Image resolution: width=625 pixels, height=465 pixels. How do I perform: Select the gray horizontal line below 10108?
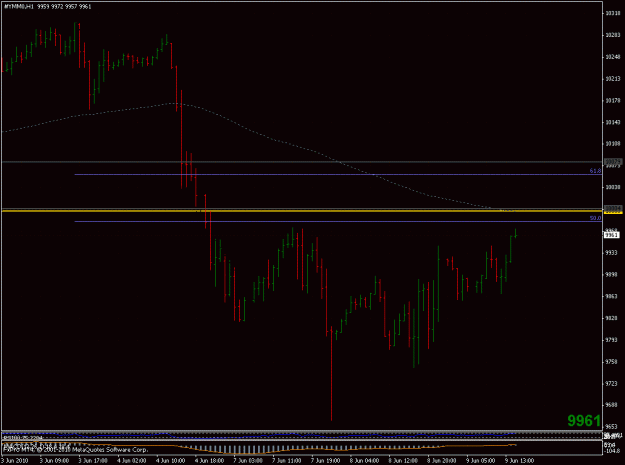click(x=302, y=162)
